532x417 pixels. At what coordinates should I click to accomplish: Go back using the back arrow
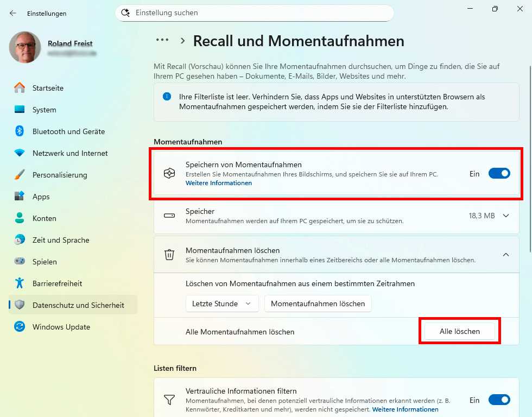click(x=13, y=13)
